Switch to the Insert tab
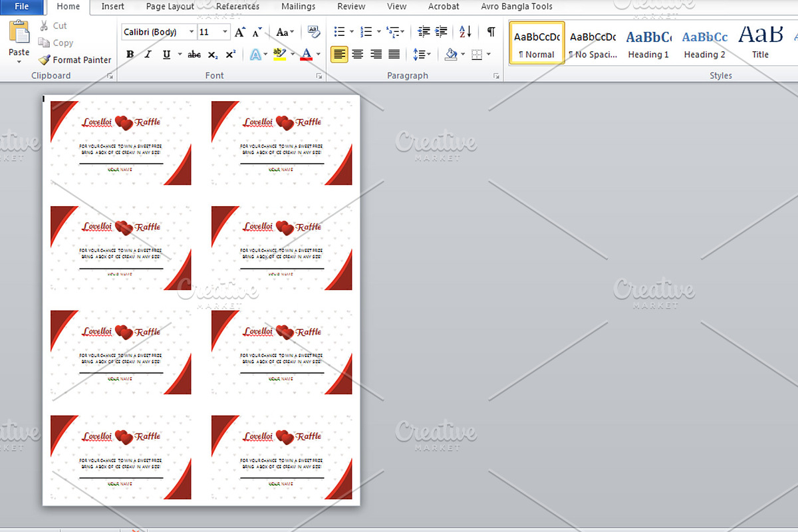798x532 pixels. coord(112,7)
